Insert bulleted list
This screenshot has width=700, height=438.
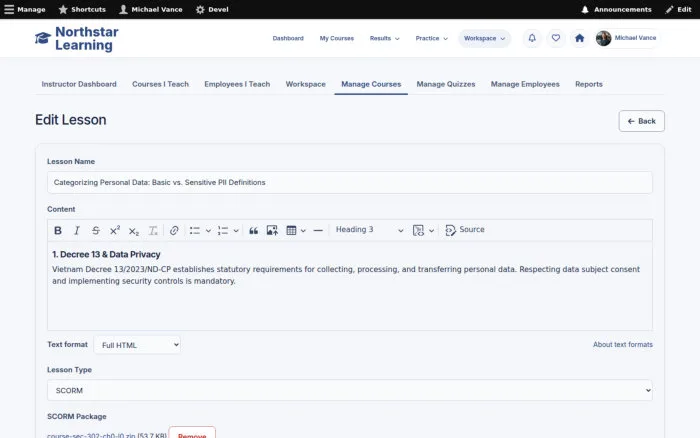(x=195, y=230)
